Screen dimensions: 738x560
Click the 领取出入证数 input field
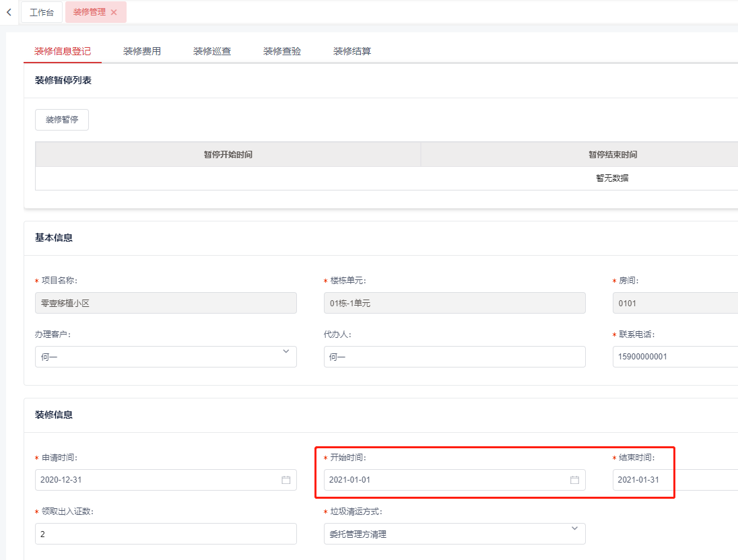[166, 534]
